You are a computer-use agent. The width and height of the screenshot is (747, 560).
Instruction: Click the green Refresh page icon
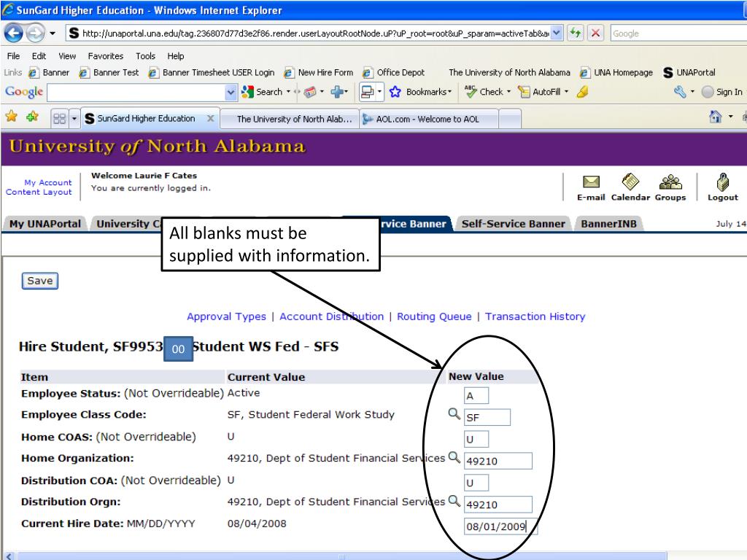click(576, 34)
